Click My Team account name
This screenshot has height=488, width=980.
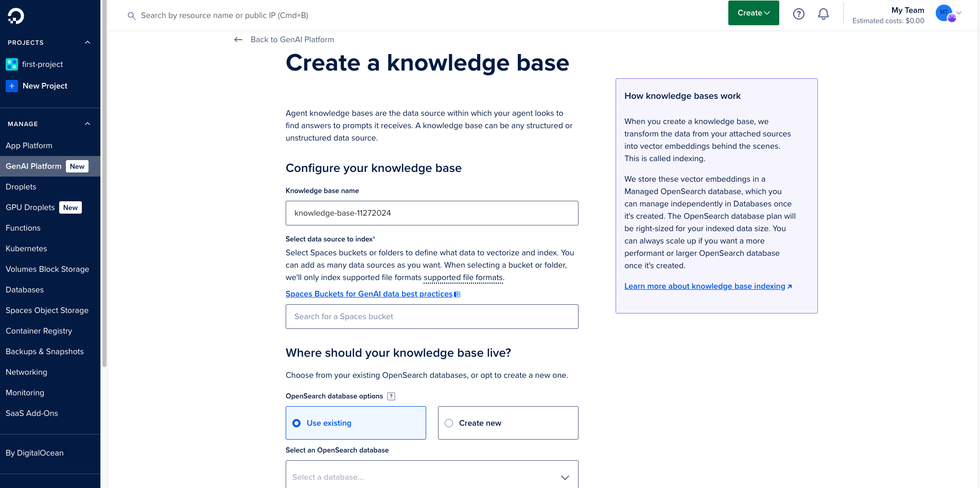point(907,10)
